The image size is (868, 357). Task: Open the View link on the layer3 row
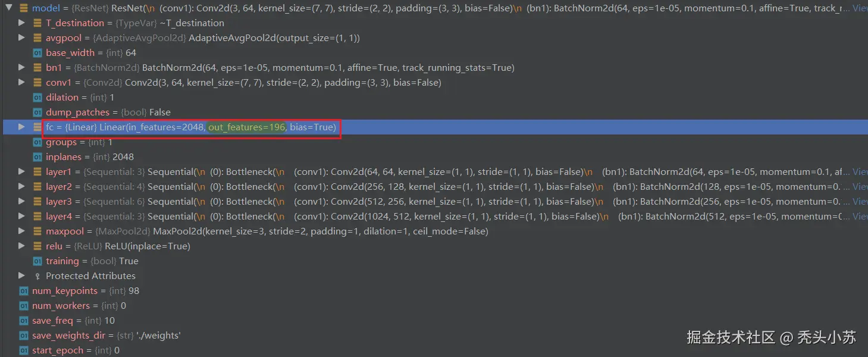pos(860,202)
